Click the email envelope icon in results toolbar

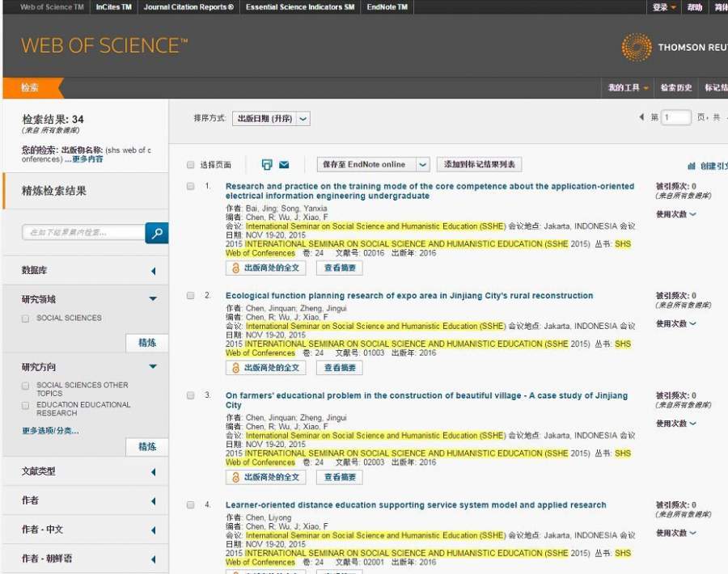(x=284, y=165)
